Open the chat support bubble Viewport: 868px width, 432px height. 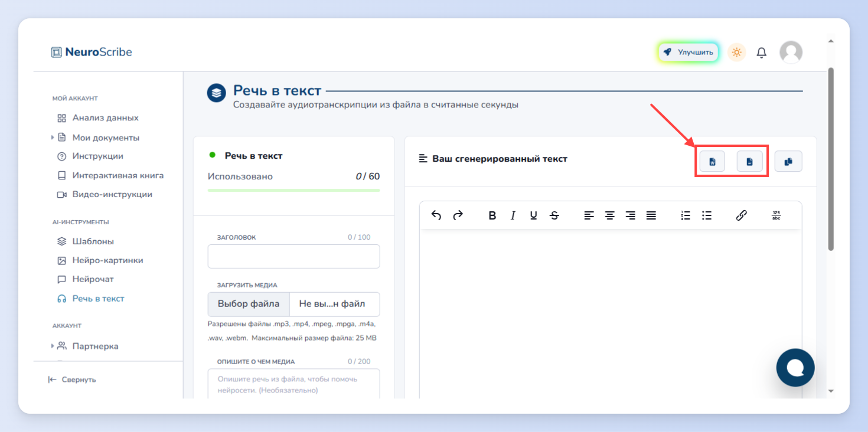(795, 368)
